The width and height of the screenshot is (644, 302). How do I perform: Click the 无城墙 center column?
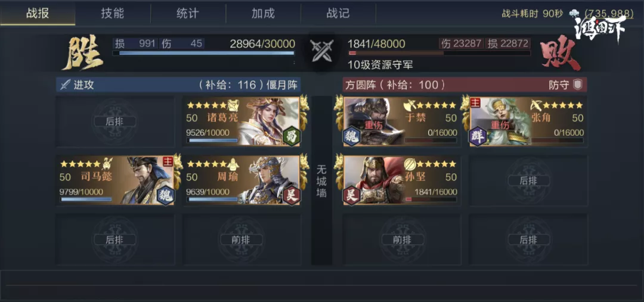coord(321,180)
